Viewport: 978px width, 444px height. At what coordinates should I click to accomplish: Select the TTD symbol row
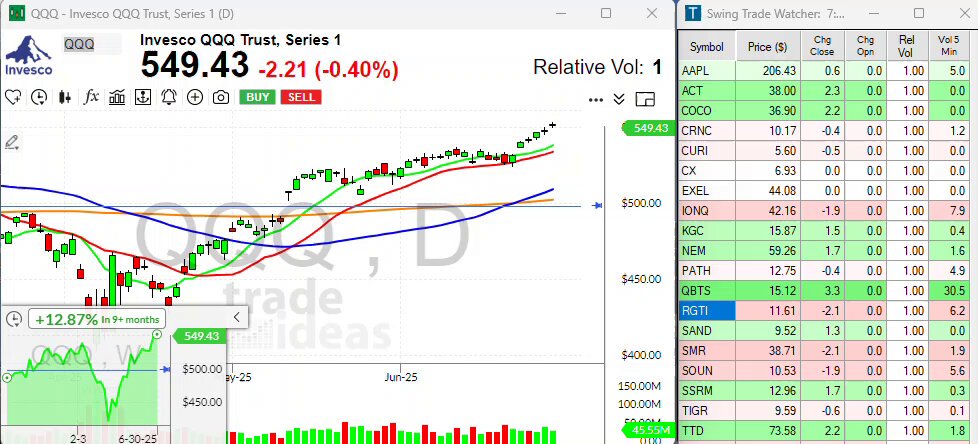pos(825,430)
